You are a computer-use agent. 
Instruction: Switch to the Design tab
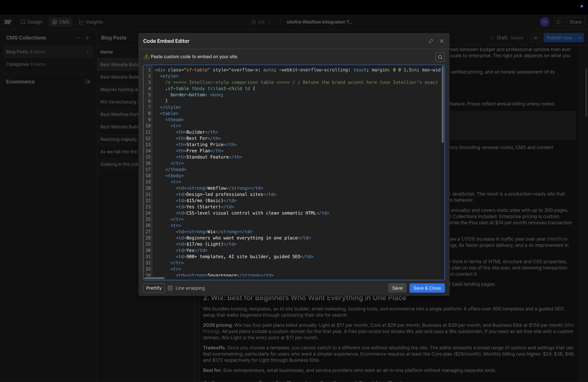pyautogui.click(x=31, y=22)
